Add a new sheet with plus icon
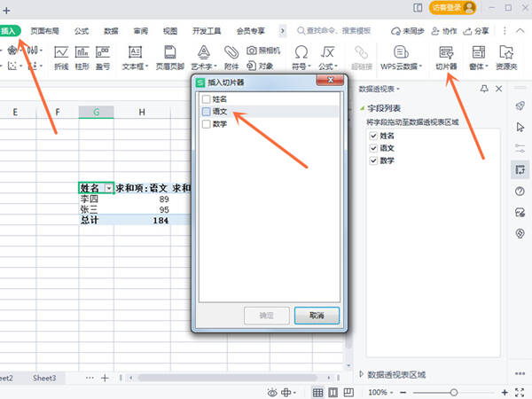 (x=105, y=378)
